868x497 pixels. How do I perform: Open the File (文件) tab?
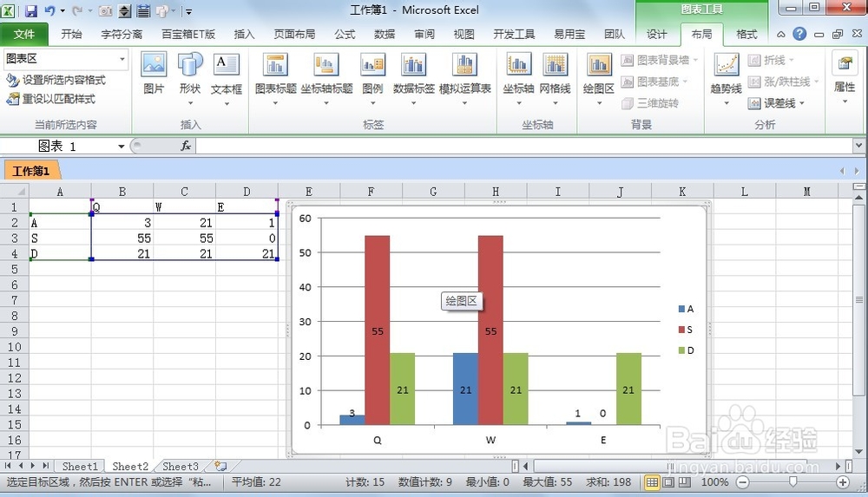(23, 35)
